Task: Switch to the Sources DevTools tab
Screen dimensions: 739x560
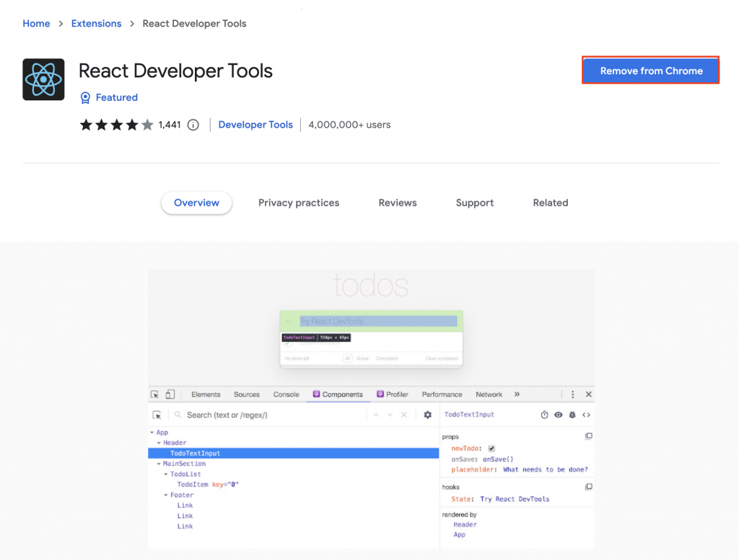Action: click(247, 395)
